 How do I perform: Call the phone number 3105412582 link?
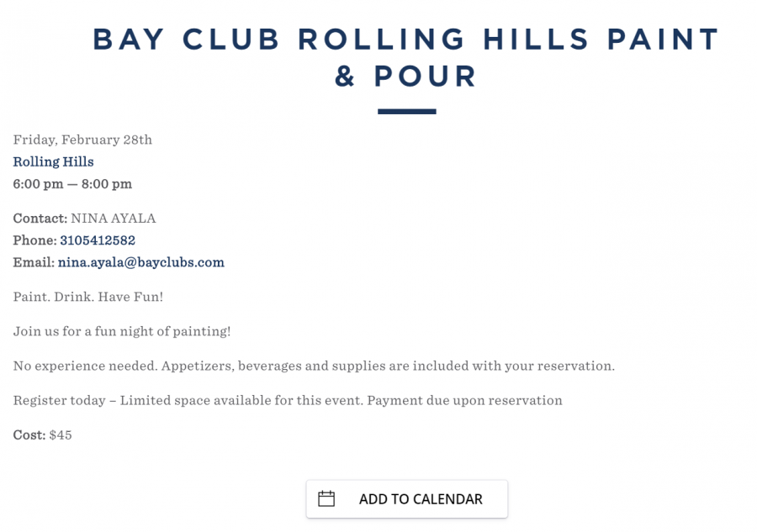tap(98, 240)
